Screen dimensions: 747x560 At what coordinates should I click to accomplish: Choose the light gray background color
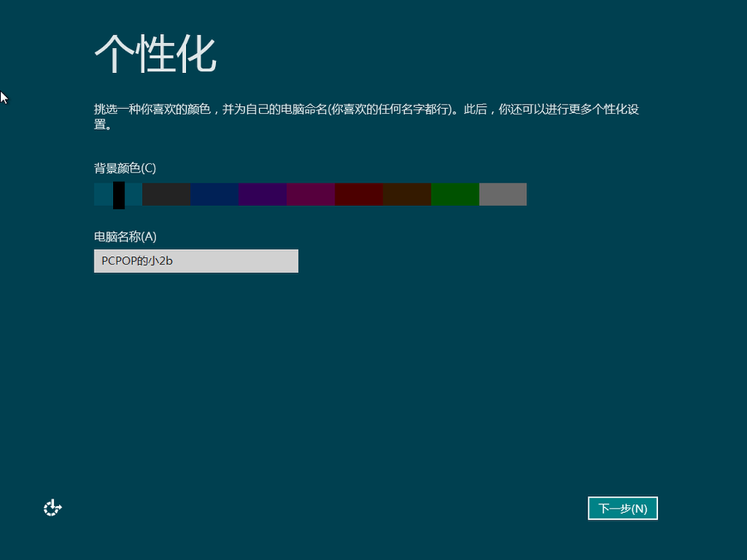(503, 194)
